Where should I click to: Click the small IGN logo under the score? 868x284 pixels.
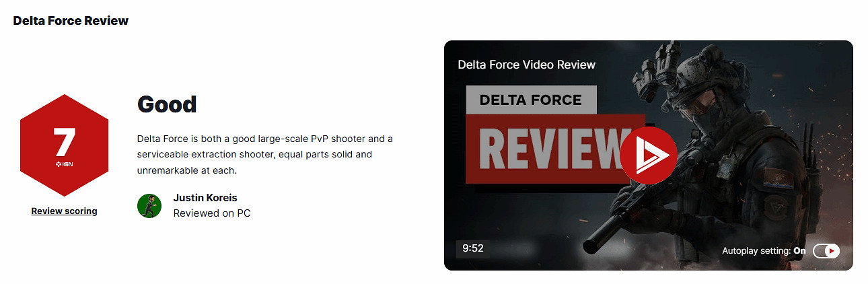pyautogui.click(x=65, y=164)
